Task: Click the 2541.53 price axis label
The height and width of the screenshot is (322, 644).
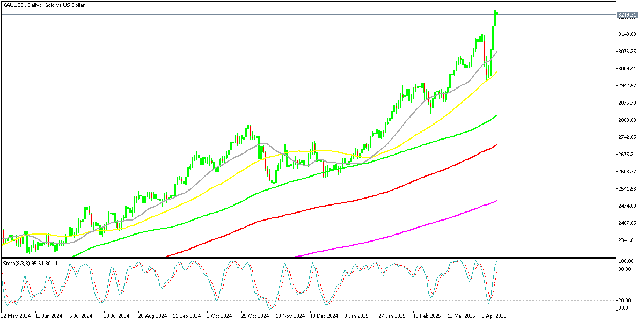Action: pos(626,189)
